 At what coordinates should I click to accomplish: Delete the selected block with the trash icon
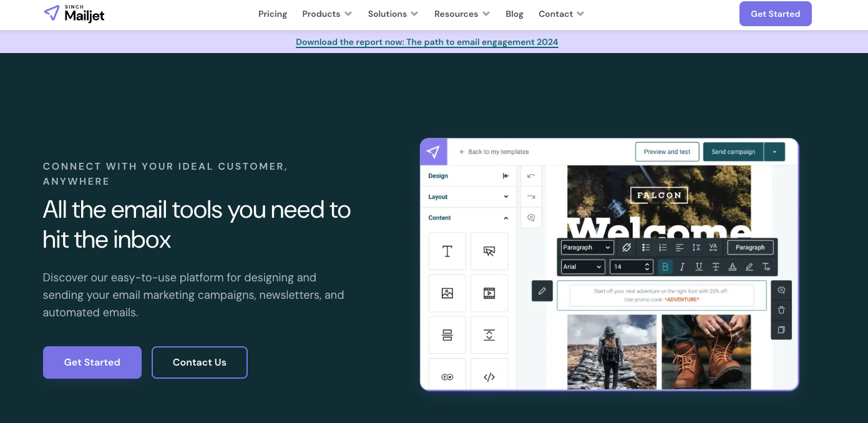(x=781, y=310)
